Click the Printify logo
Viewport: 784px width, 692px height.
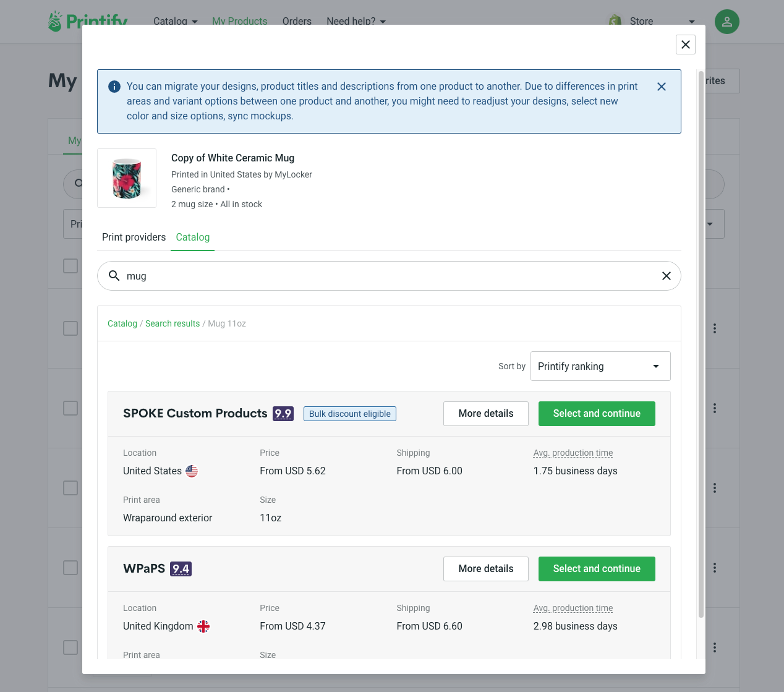[x=88, y=22]
